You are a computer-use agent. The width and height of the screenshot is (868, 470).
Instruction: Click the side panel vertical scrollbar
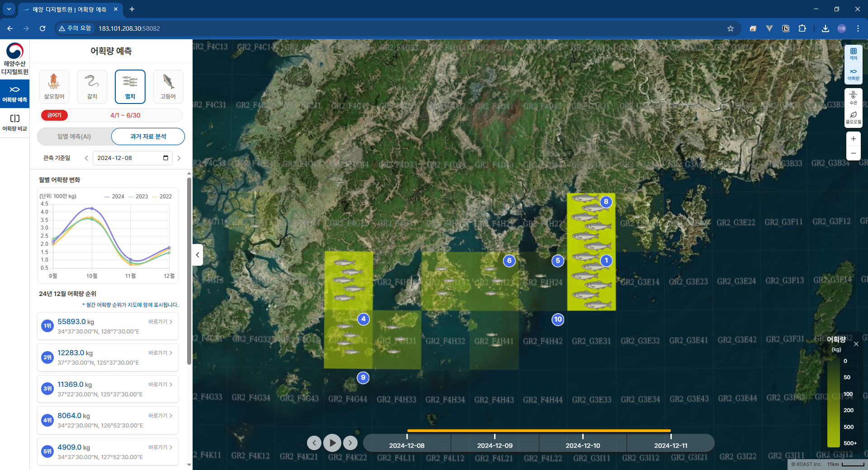point(189,271)
